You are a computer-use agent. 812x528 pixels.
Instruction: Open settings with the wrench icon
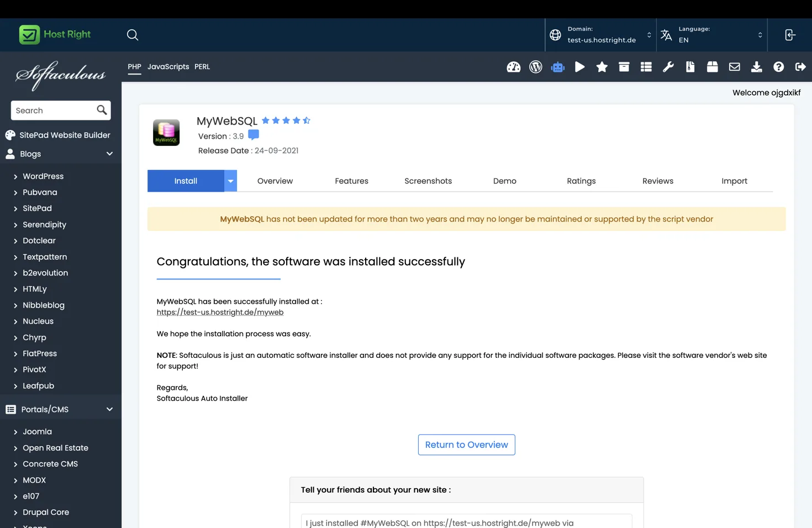coord(668,67)
